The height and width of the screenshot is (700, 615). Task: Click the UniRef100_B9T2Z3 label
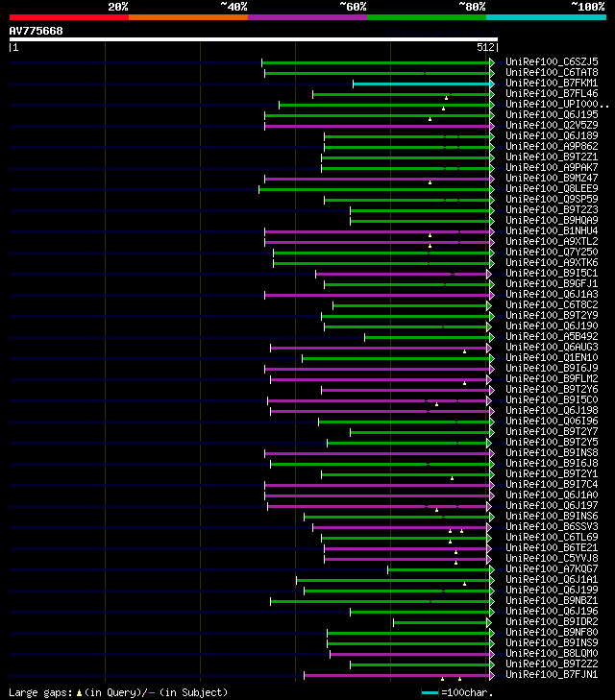point(552,210)
